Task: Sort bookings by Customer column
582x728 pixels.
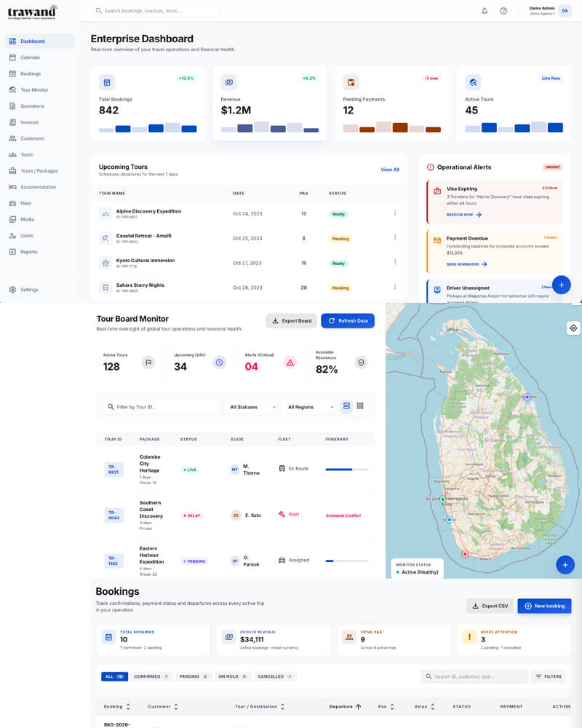Action: pos(163,707)
